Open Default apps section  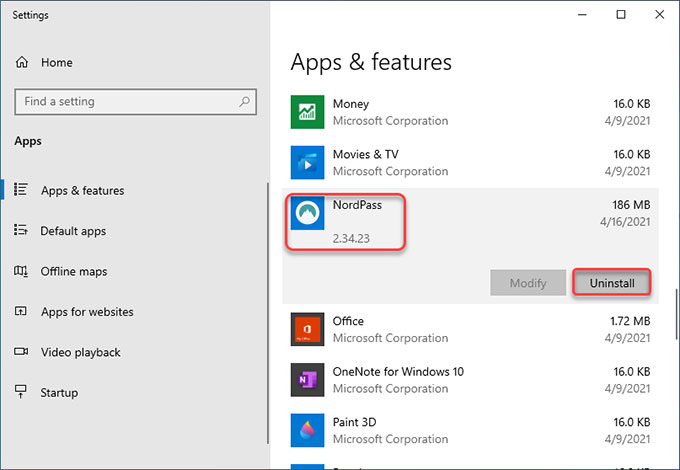(73, 231)
